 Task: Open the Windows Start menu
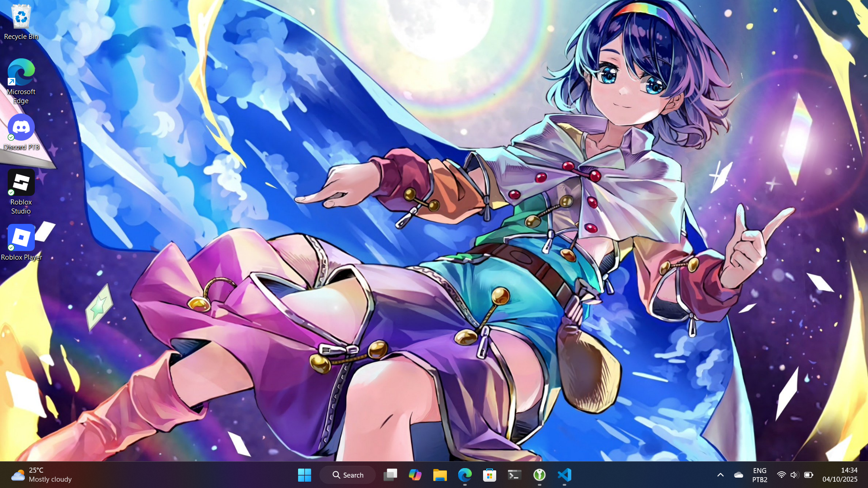304,475
